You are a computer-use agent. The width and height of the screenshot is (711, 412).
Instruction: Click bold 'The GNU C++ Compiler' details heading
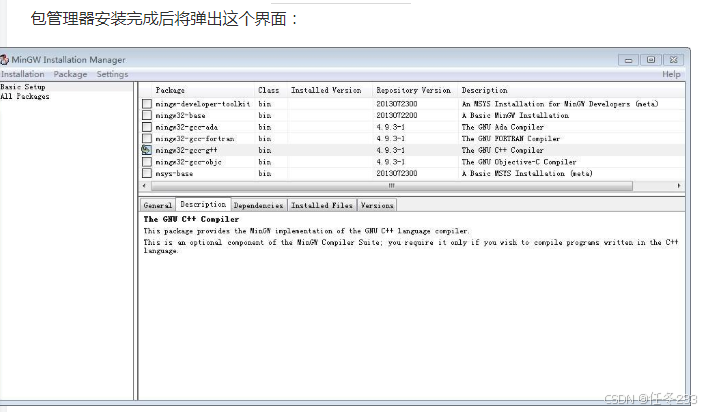tap(191, 219)
